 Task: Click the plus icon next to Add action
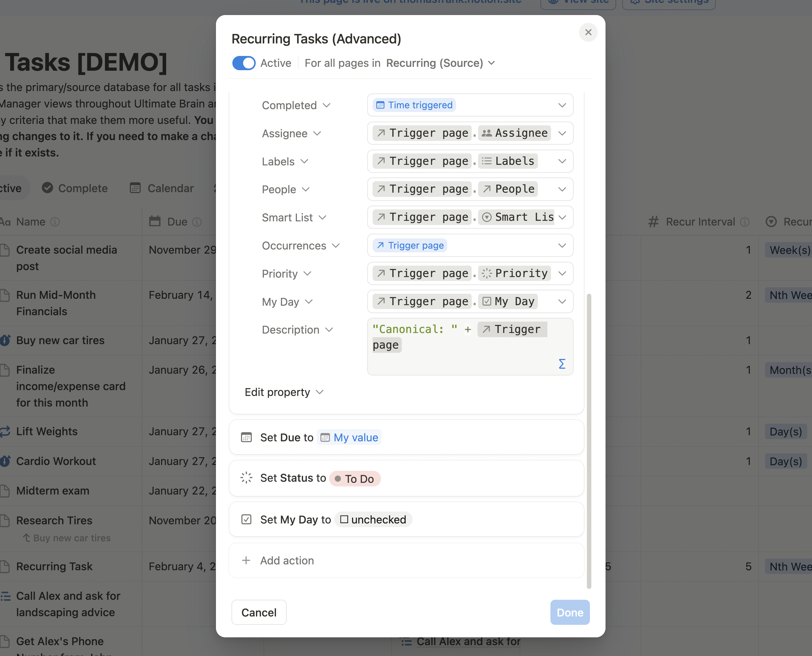[246, 560]
